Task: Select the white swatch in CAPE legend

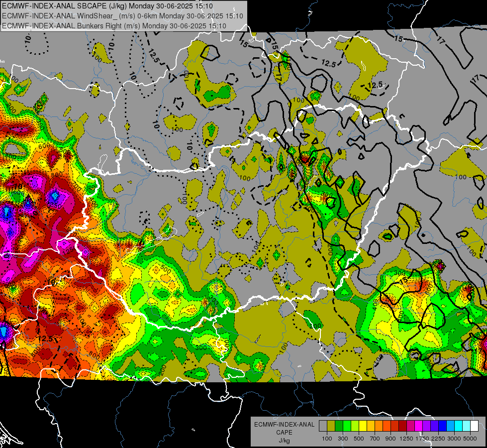Action: pyautogui.click(x=474, y=426)
